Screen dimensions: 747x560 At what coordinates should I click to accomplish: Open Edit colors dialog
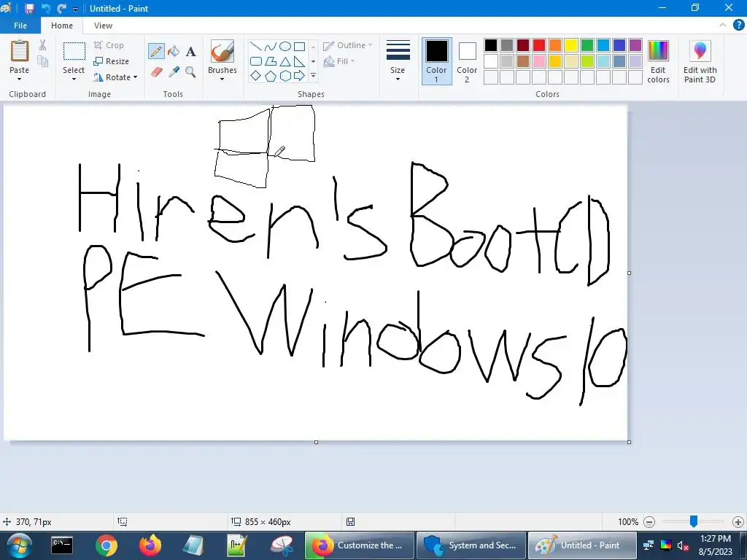click(x=658, y=61)
